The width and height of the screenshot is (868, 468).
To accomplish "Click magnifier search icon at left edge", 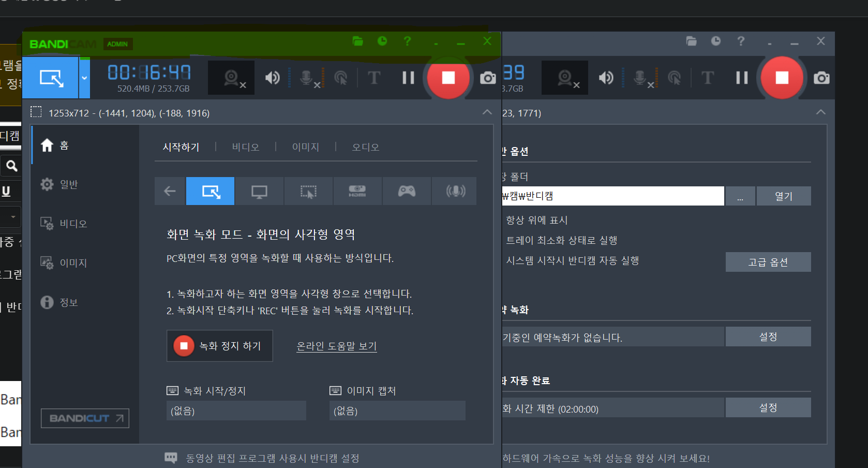I will [11, 166].
